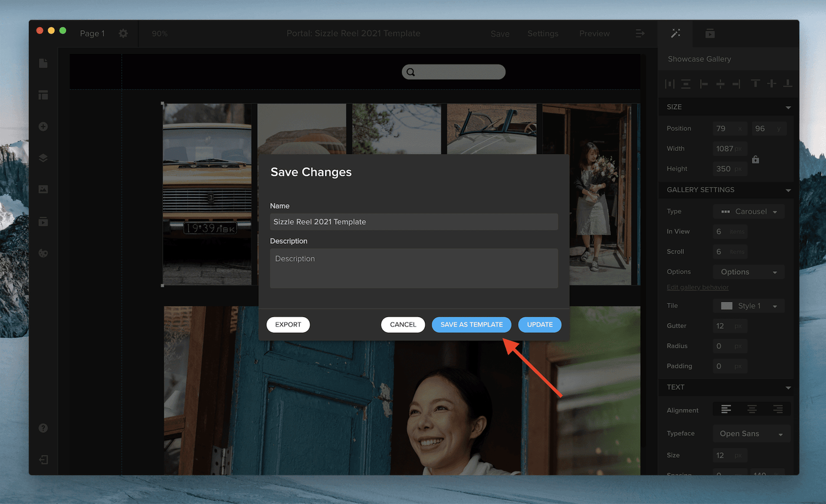This screenshot has height=504, width=826.
Task: Open the Edit gallery behavior link
Action: click(697, 288)
